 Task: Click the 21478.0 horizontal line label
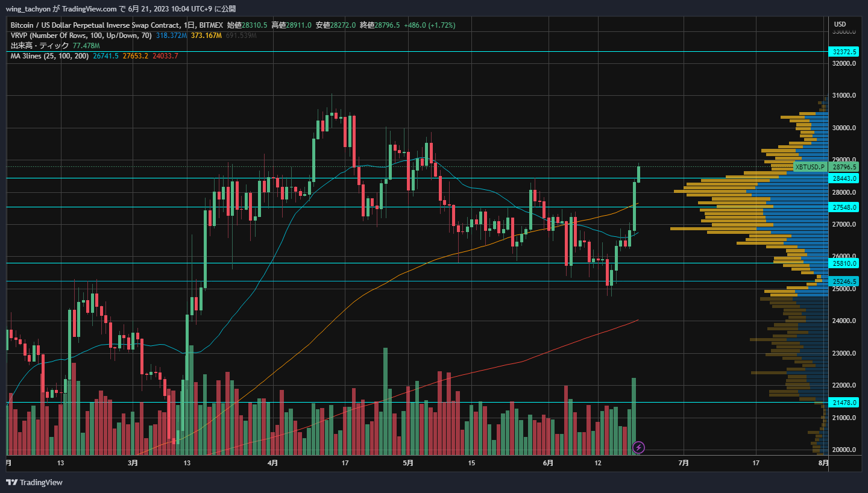point(844,403)
